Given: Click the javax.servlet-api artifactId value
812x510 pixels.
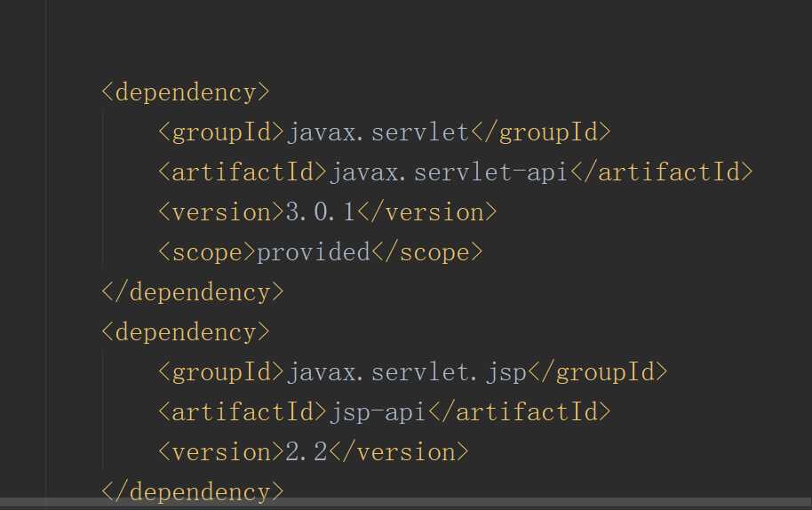Looking at the screenshot, I should 449,172.
